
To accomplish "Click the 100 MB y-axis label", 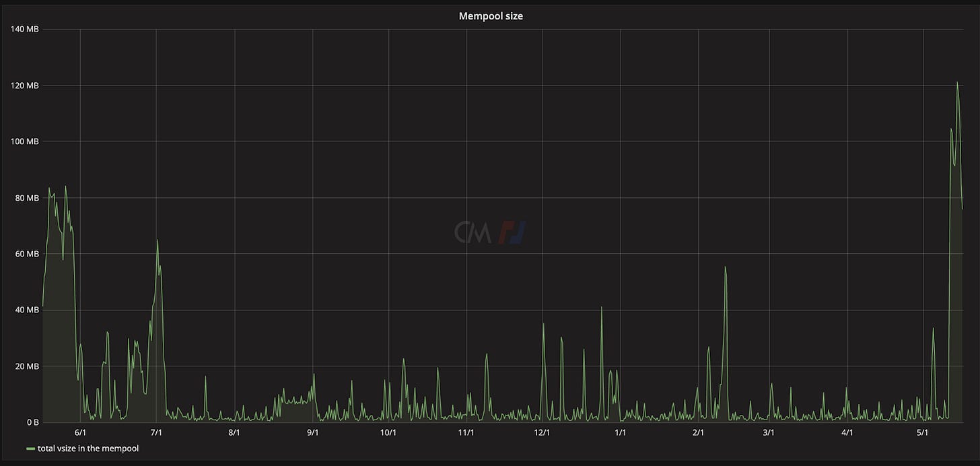I will 24,141.
